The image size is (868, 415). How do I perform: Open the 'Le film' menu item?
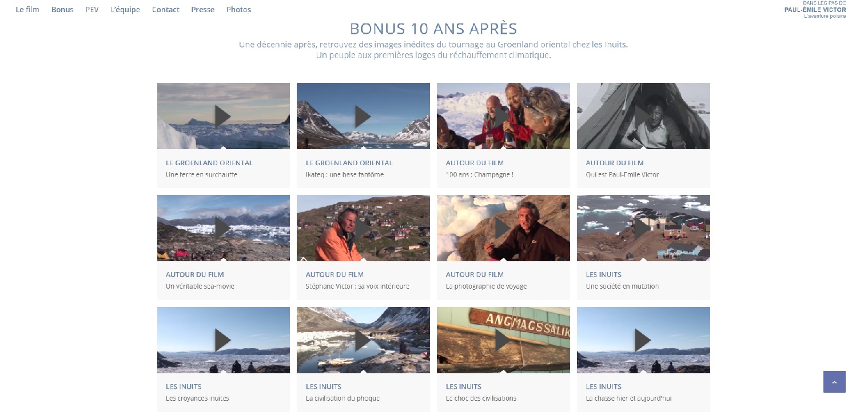[27, 9]
